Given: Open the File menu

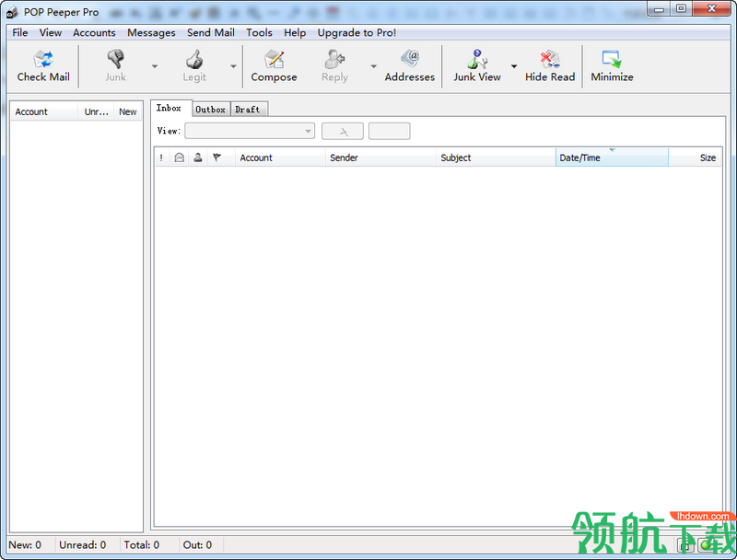Looking at the screenshot, I should coord(19,32).
